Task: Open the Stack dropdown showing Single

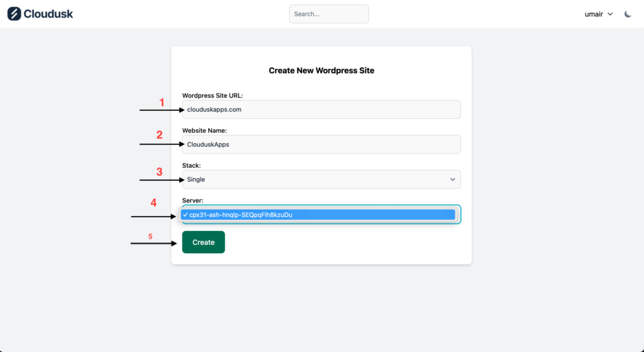Action: [x=321, y=179]
